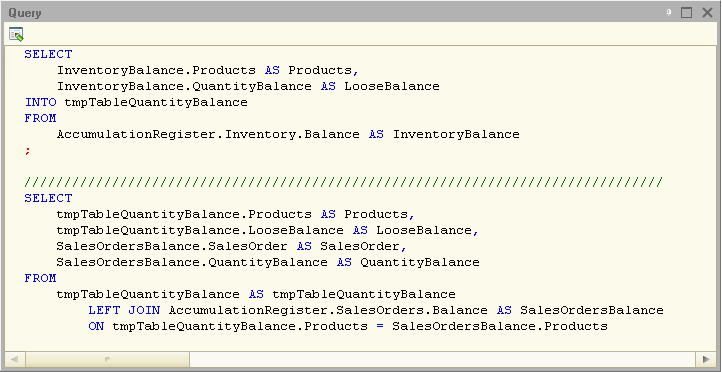722x372 pixels.
Task: Place cursor on the INTO keyword
Action: tap(41, 102)
